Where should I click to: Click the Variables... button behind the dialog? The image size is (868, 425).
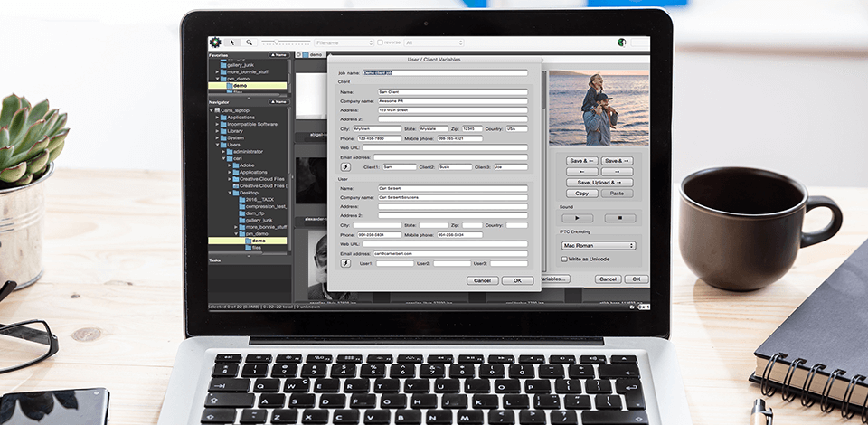tap(555, 279)
